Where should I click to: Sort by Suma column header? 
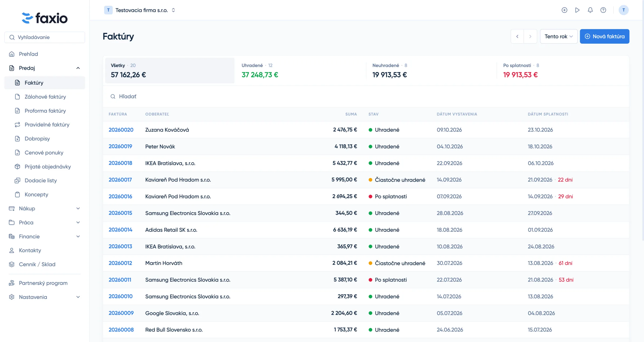[x=351, y=114]
